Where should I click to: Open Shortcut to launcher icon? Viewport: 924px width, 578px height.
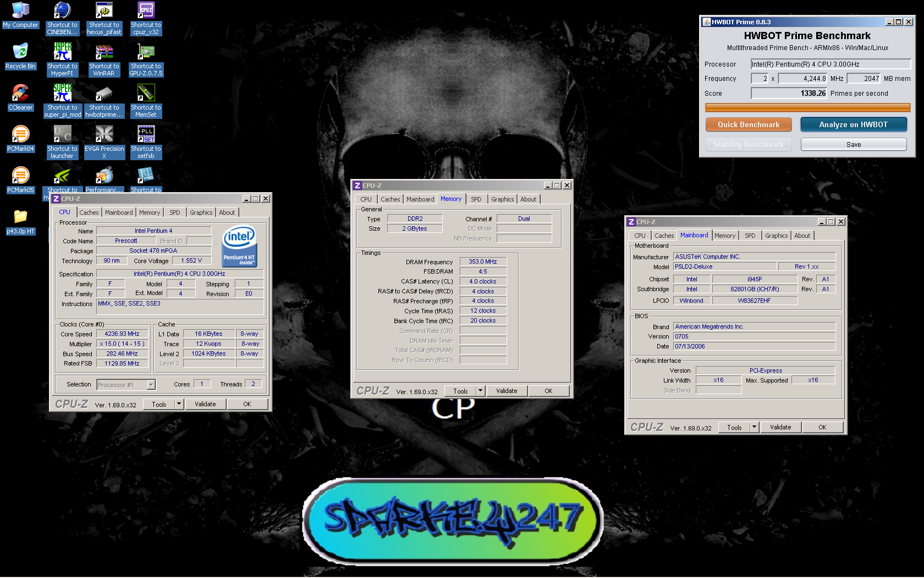point(62,142)
